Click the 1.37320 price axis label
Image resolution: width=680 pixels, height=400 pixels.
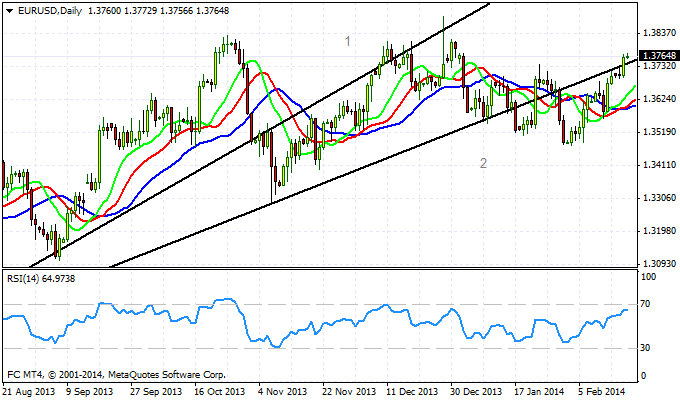(x=660, y=66)
